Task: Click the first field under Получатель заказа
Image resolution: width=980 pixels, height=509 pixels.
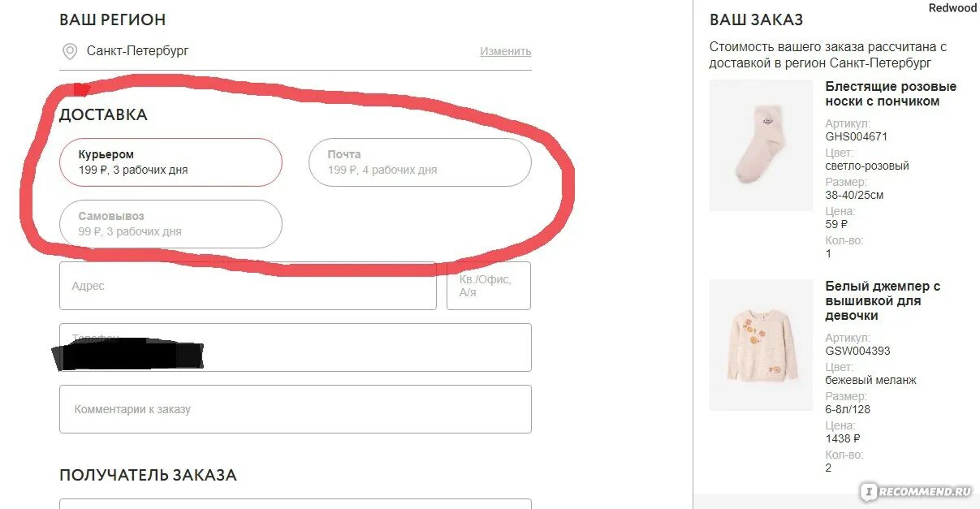Action: (x=296, y=503)
